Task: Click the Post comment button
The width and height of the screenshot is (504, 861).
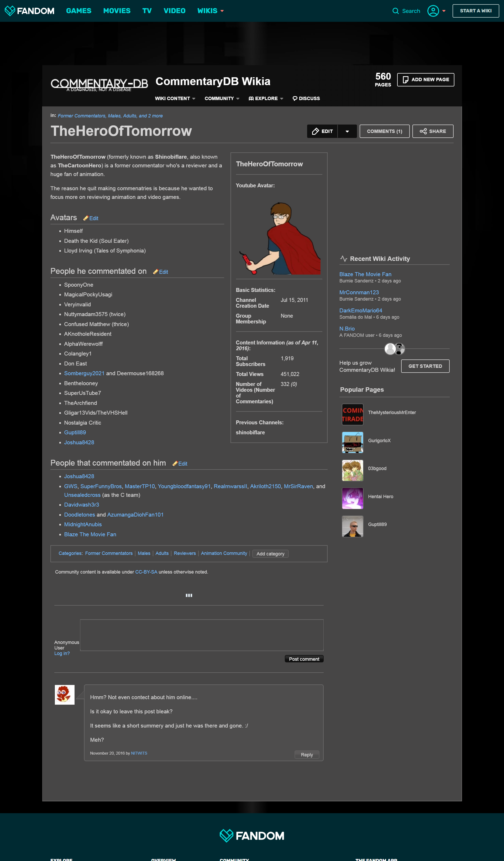Action: tap(304, 659)
